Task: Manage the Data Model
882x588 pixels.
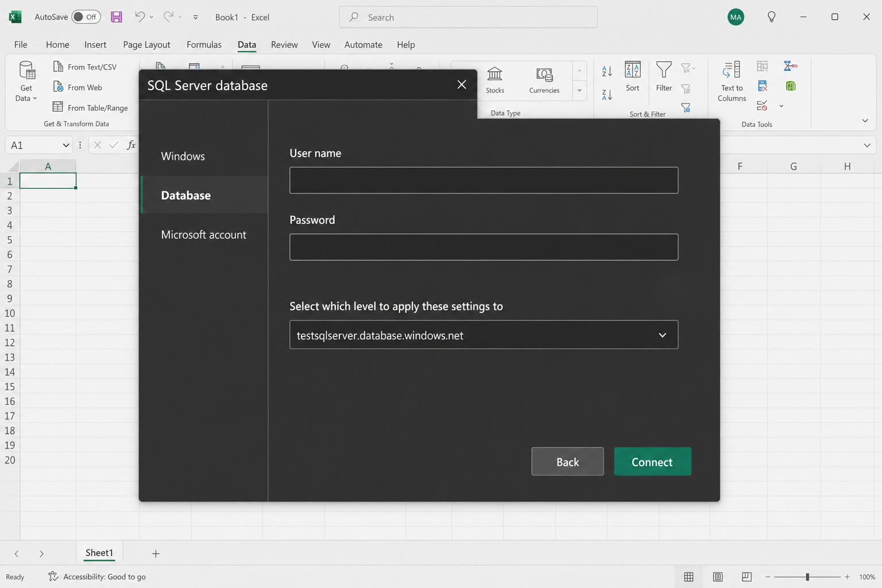Action: (x=791, y=86)
